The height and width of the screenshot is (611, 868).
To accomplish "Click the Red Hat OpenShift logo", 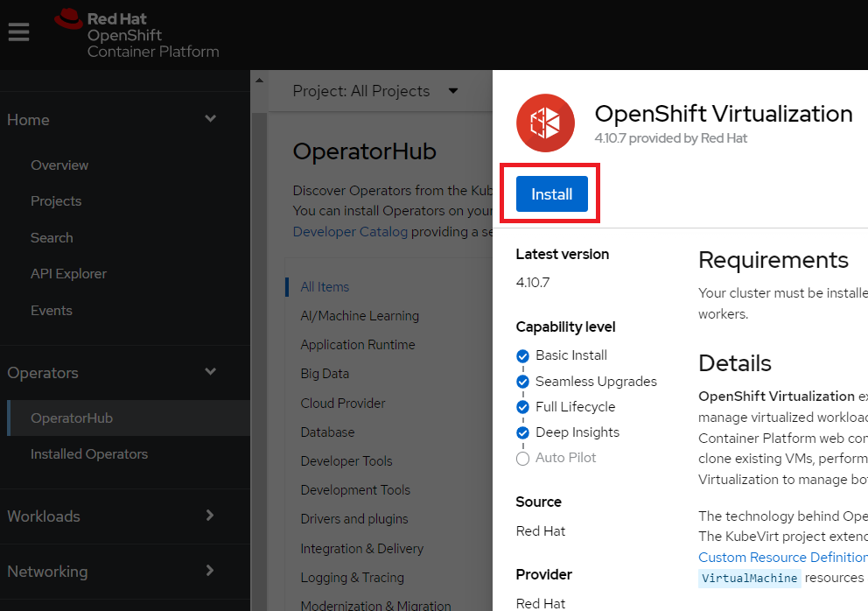I will [x=136, y=33].
